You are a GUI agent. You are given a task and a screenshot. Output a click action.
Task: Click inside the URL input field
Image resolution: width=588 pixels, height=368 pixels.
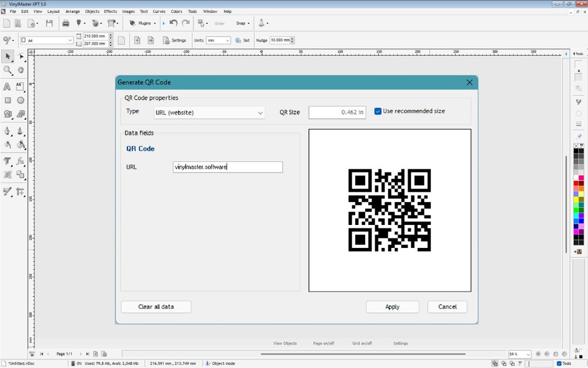point(228,167)
